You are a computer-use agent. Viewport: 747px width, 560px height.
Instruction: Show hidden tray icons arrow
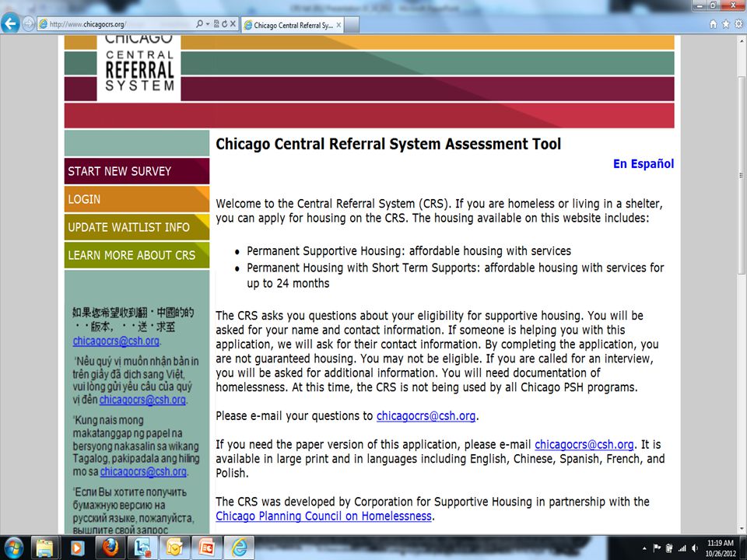click(x=644, y=548)
